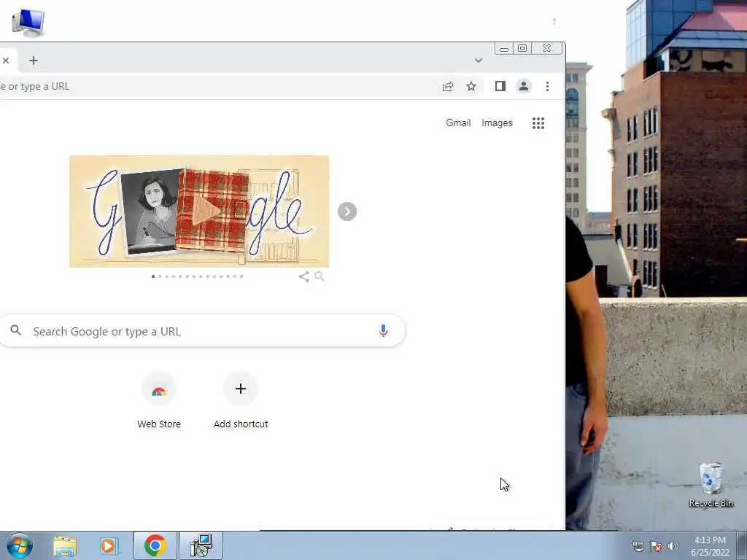The width and height of the screenshot is (747, 560).
Task: Search for the Doodle with magnifier icon
Action: click(320, 276)
